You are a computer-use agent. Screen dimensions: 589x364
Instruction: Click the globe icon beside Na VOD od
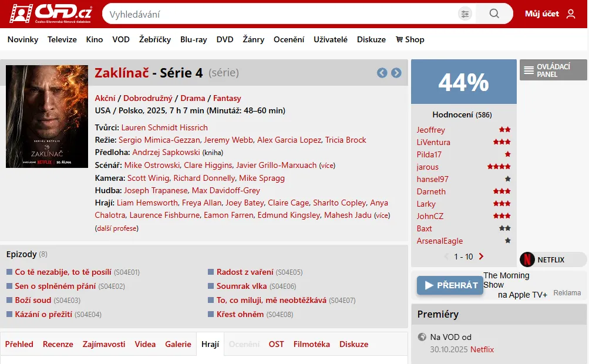coord(422,337)
